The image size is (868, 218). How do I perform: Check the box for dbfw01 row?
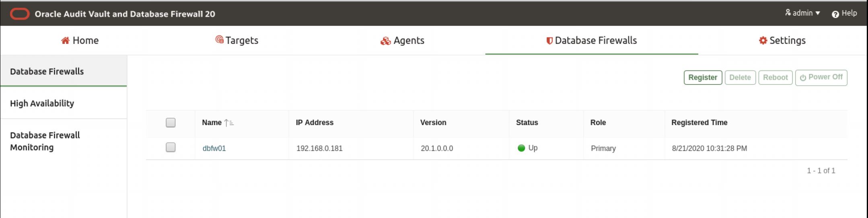coord(171,148)
